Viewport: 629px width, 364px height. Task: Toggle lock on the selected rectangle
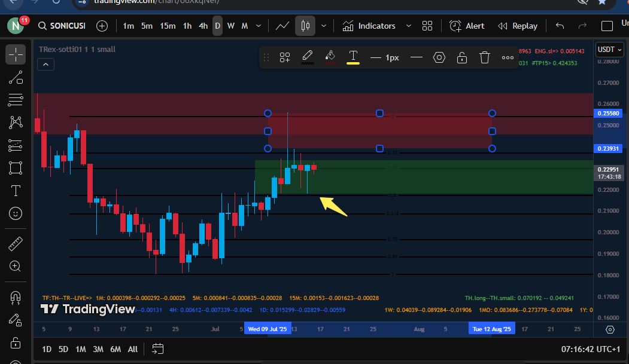pyautogui.click(x=461, y=57)
